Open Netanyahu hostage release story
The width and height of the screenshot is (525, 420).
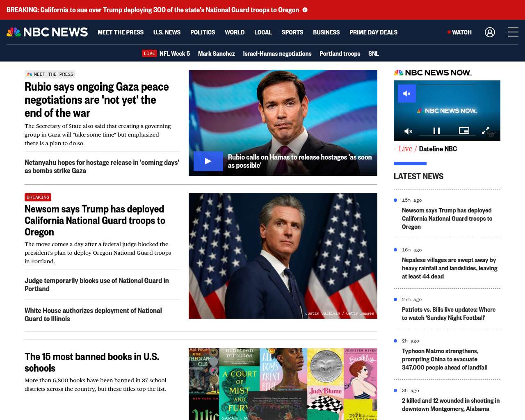coord(102,167)
